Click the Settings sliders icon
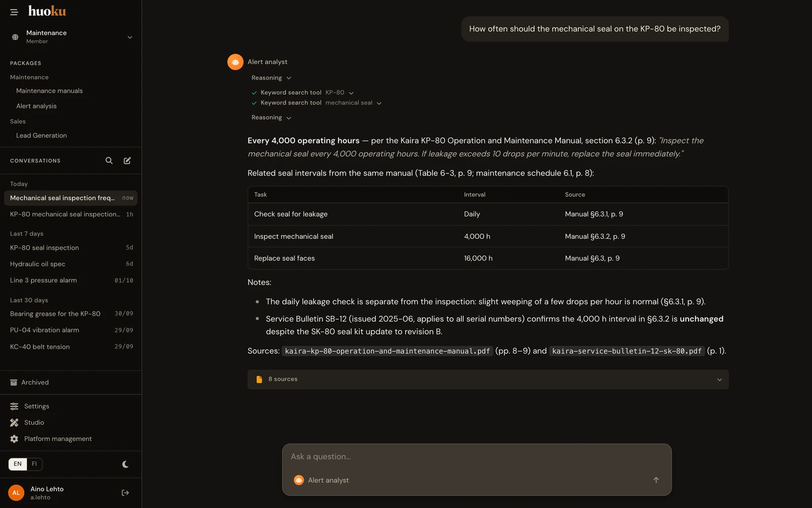 click(14, 406)
